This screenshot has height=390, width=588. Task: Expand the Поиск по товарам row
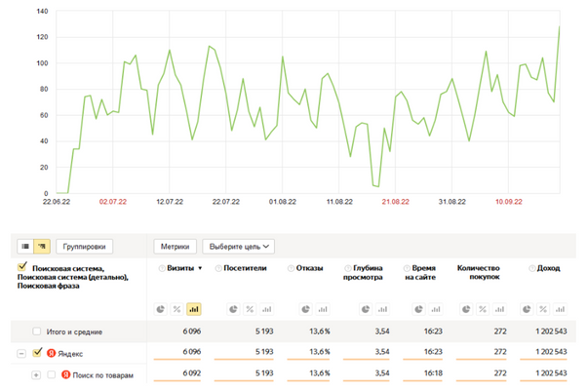[36, 375]
